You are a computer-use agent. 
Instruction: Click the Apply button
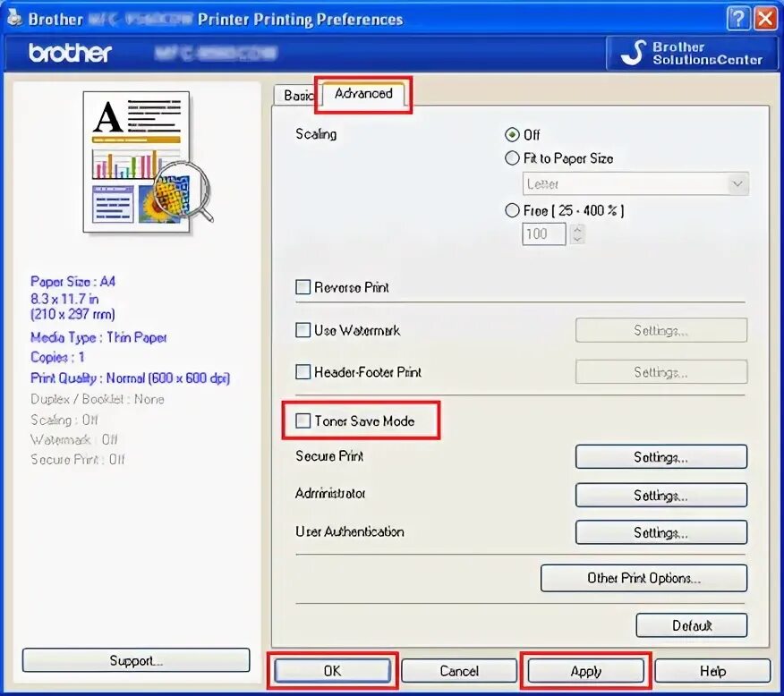(x=586, y=671)
